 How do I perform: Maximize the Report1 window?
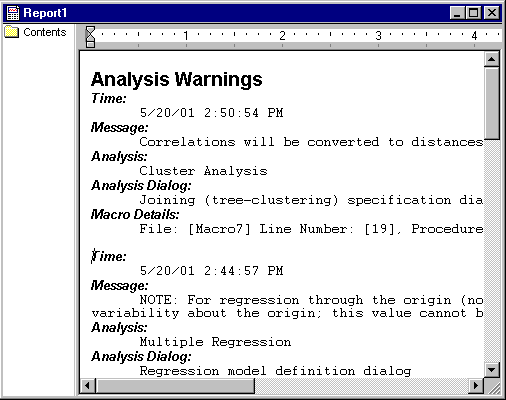(x=473, y=13)
